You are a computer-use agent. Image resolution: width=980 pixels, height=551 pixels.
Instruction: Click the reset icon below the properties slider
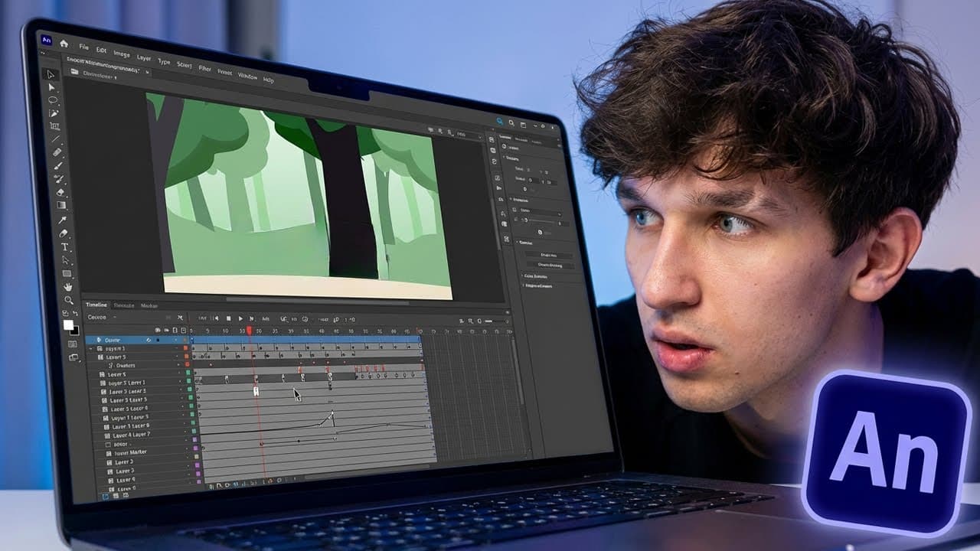tap(541, 232)
